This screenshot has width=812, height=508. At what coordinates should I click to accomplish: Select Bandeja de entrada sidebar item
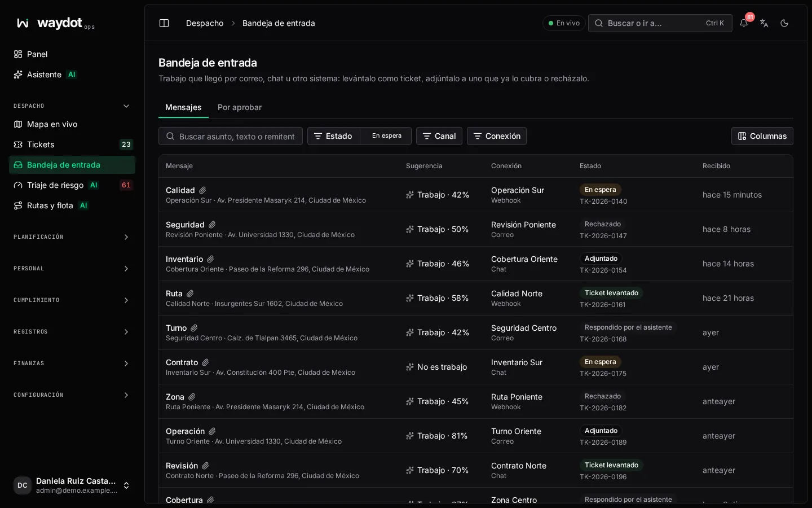(x=72, y=165)
